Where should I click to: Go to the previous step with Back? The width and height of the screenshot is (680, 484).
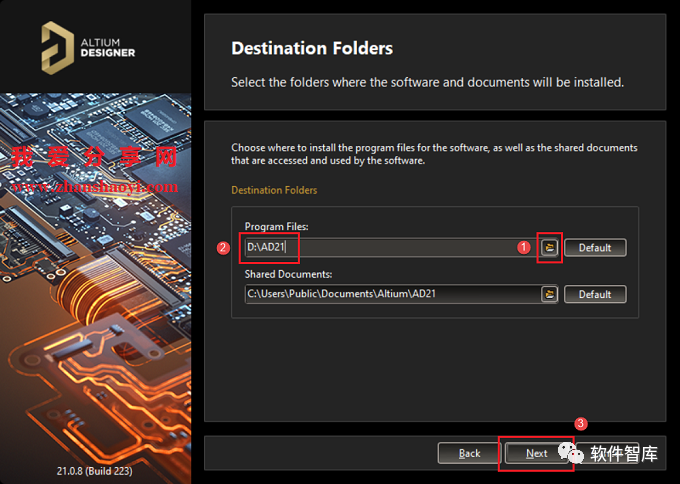469,453
